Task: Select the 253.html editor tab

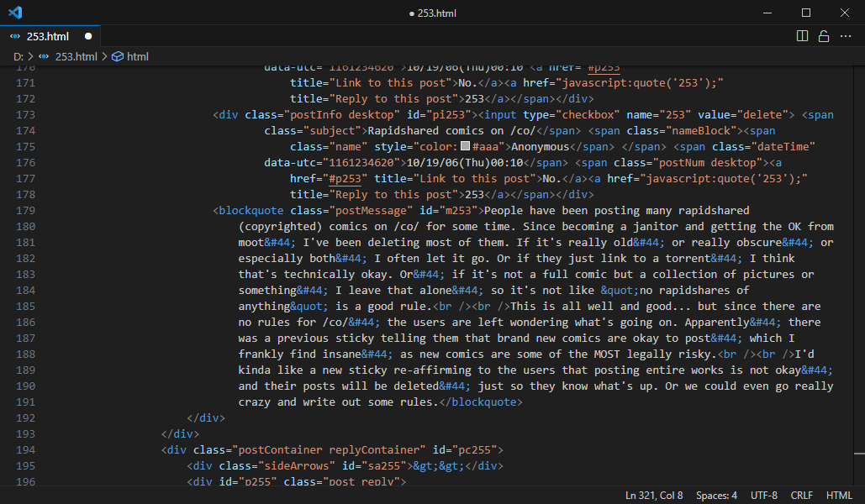Action: [x=48, y=37]
